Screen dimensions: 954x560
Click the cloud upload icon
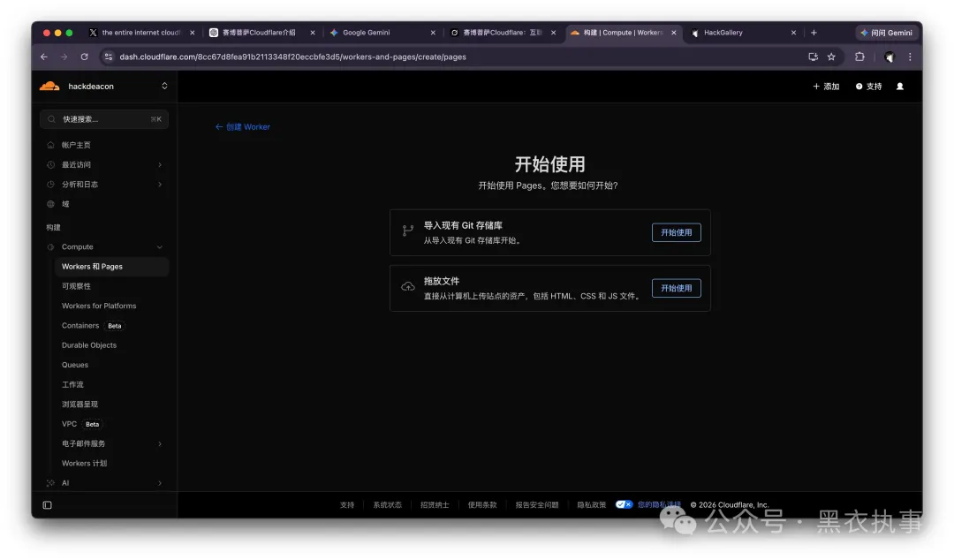click(407, 286)
